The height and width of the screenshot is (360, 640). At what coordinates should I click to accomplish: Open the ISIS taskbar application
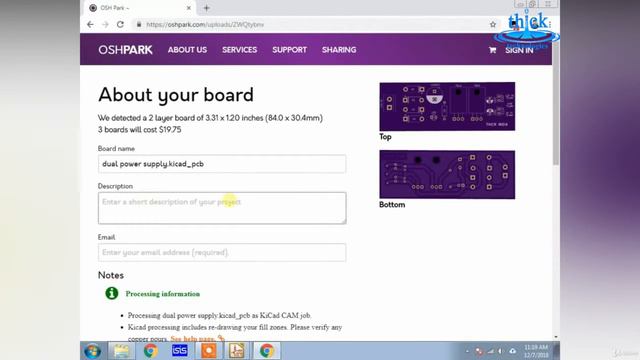click(180, 351)
